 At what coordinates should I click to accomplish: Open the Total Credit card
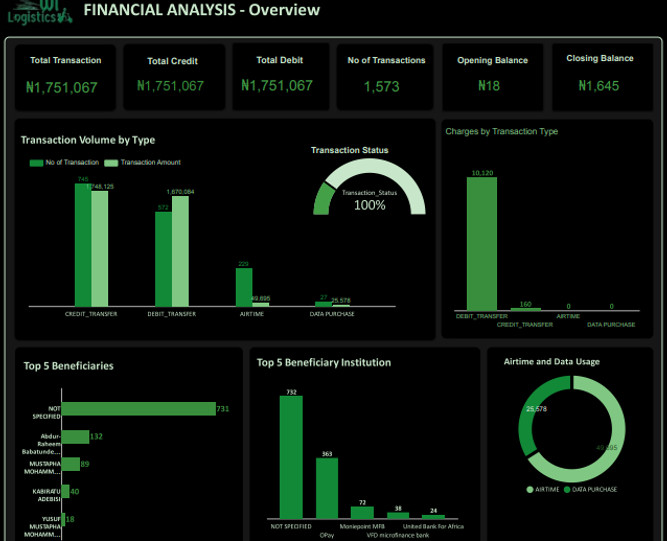click(x=174, y=77)
